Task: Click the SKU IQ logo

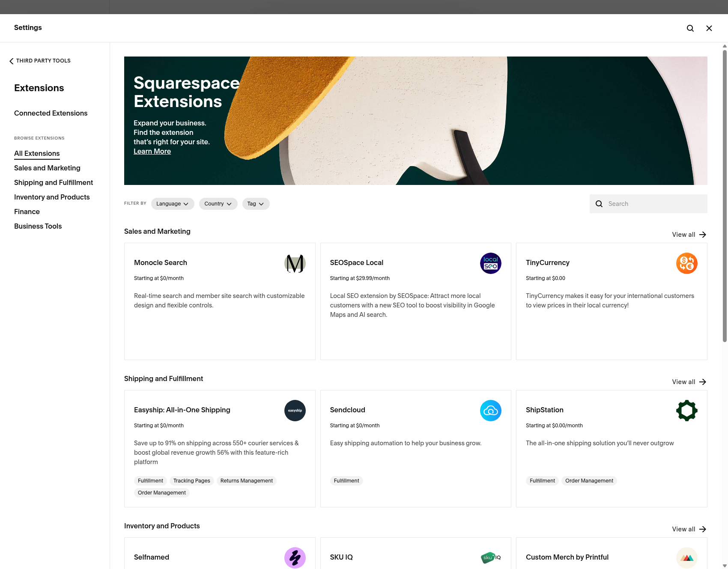Action: pyautogui.click(x=491, y=558)
